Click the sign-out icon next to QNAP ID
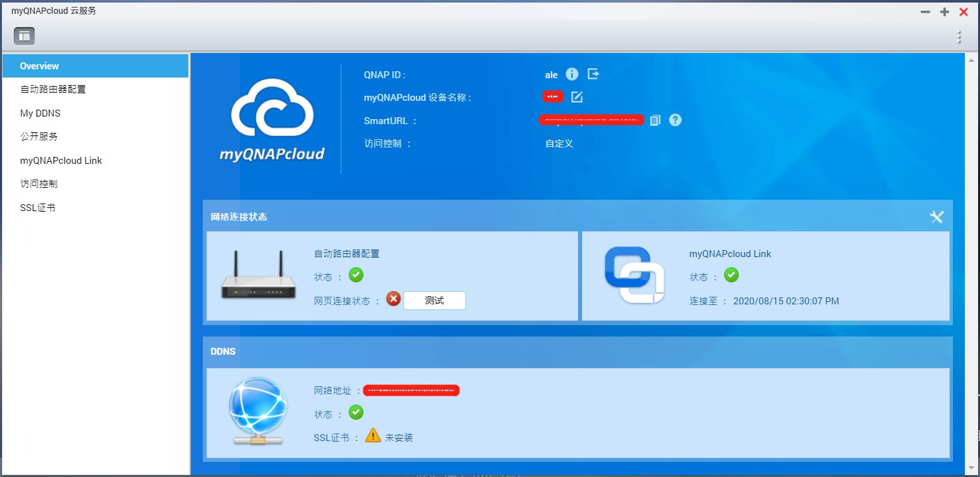This screenshot has width=980, height=477. [x=593, y=74]
